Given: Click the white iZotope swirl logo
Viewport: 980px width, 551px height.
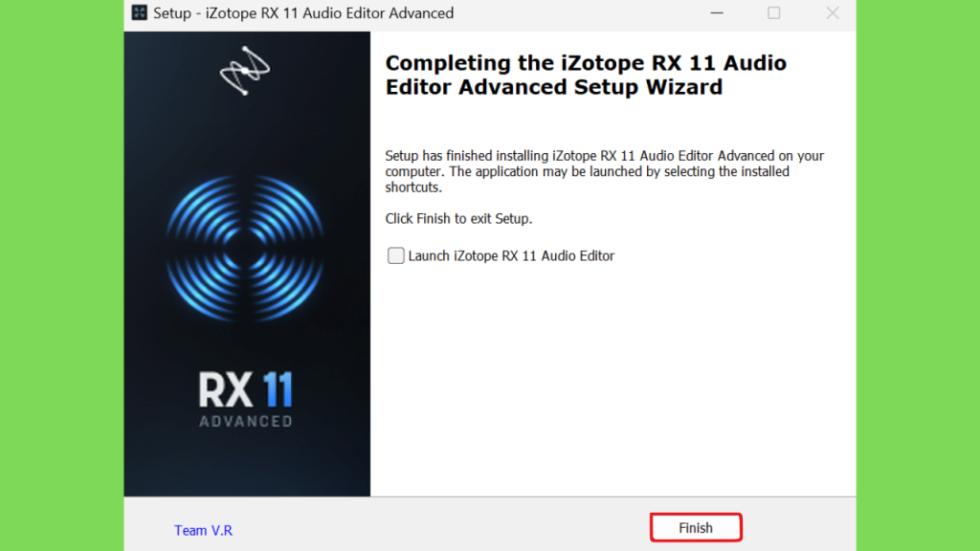Looking at the screenshot, I should tap(244, 71).
